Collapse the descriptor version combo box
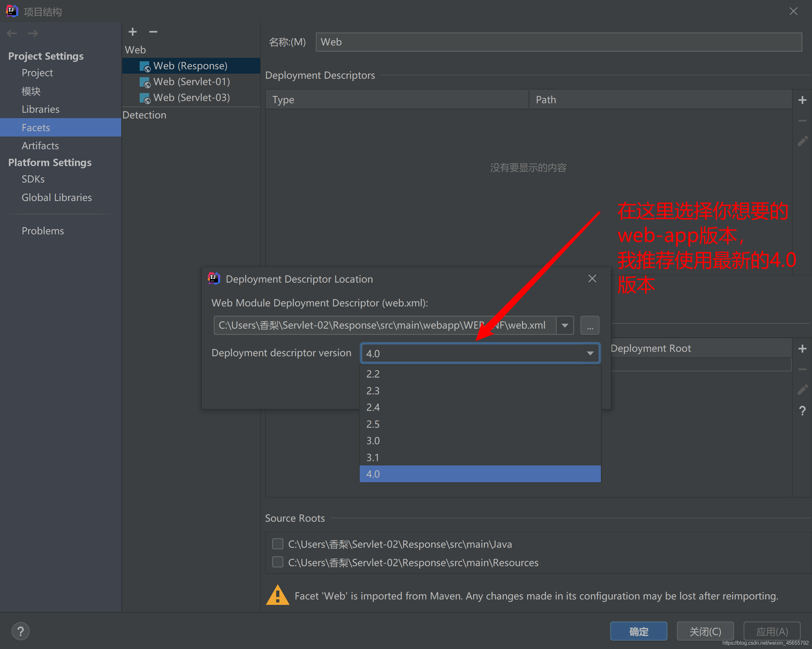The image size is (812, 649). (x=590, y=353)
